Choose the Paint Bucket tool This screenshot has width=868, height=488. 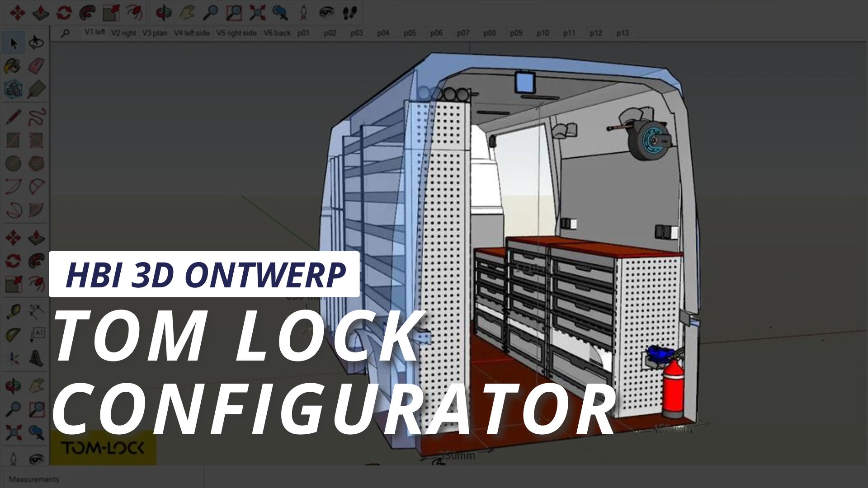point(13,66)
